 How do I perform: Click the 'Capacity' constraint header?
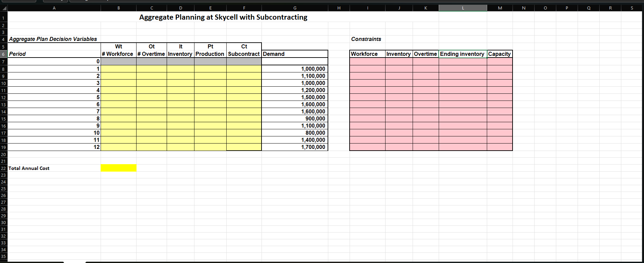coord(500,54)
